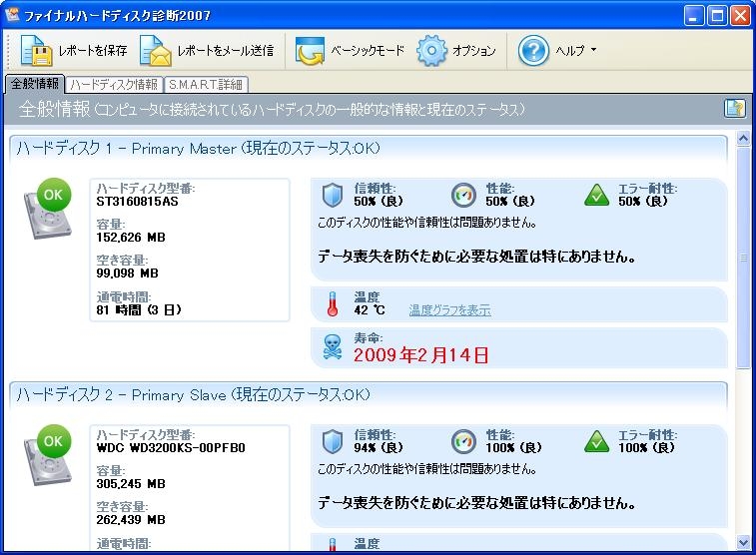Click the capacity value 152,626 MB

click(x=131, y=238)
